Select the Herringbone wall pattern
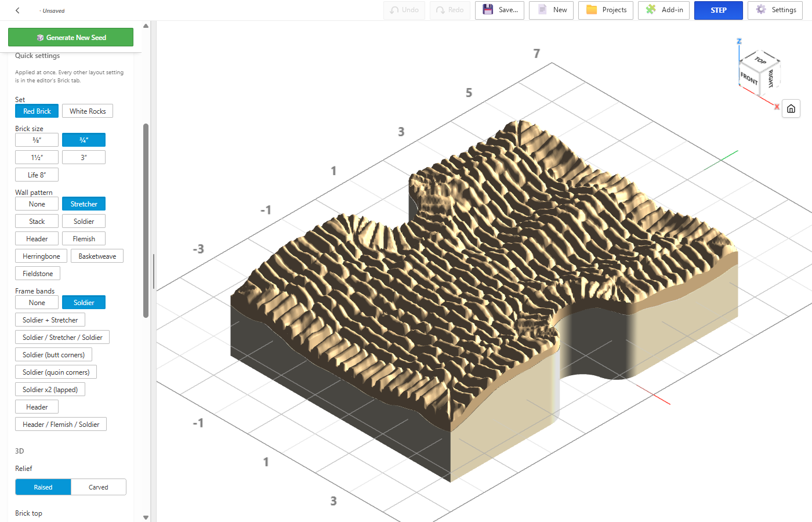The height and width of the screenshot is (522, 812). click(x=41, y=256)
